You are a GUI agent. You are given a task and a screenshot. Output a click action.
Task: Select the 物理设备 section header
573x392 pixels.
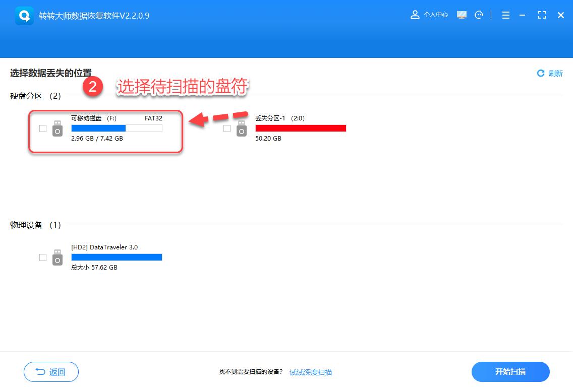click(x=25, y=225)
